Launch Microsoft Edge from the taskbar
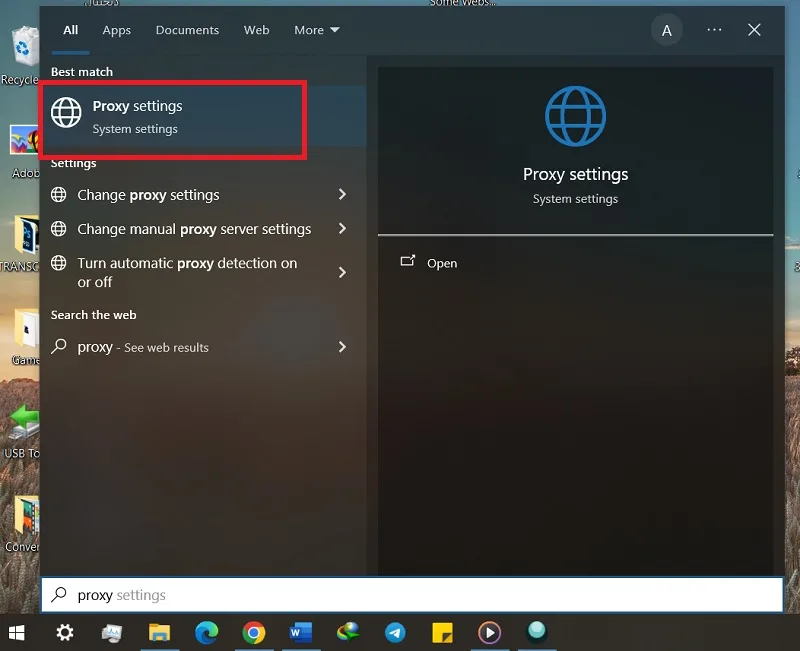800x651 pixels. point(207,633)
